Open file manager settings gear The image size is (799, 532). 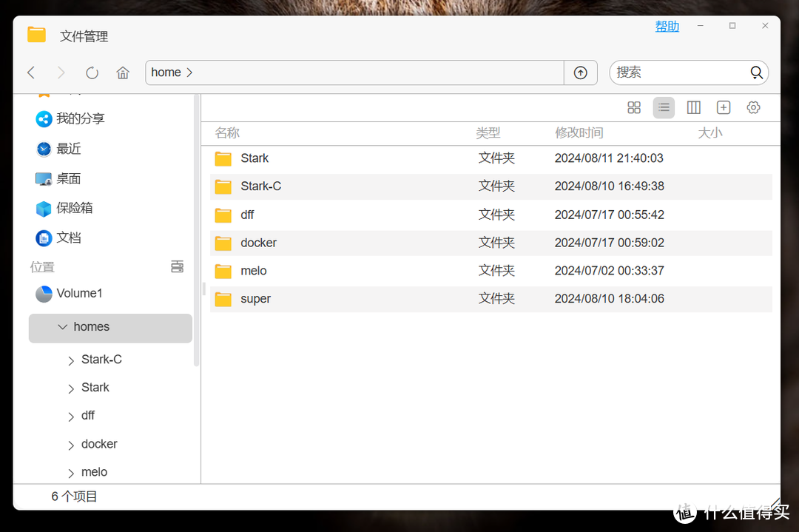753,107
